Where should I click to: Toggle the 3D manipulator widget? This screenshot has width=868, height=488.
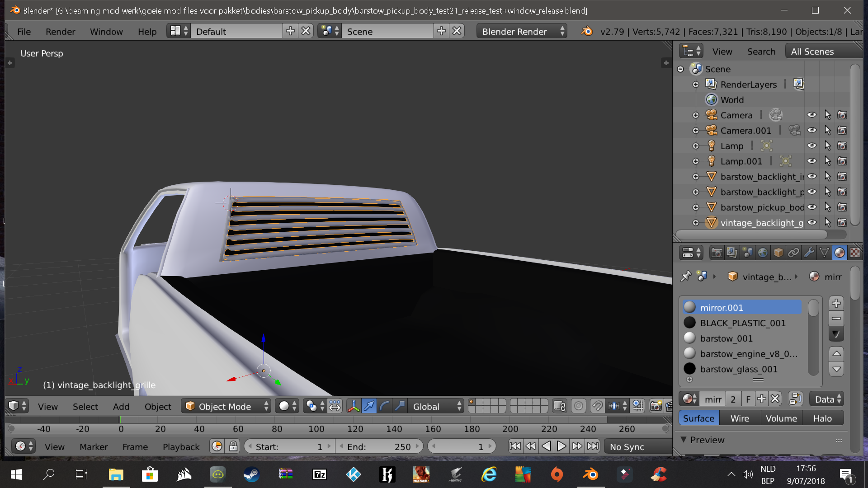coord(354,406)
